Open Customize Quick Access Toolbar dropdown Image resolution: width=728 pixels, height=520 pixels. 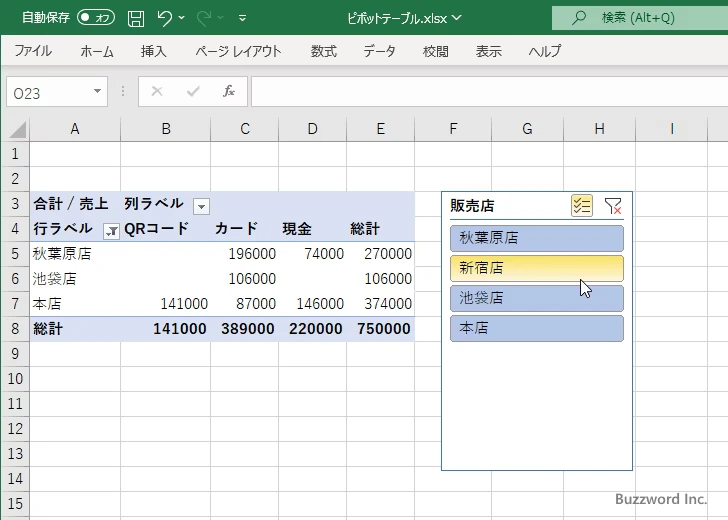242,18
